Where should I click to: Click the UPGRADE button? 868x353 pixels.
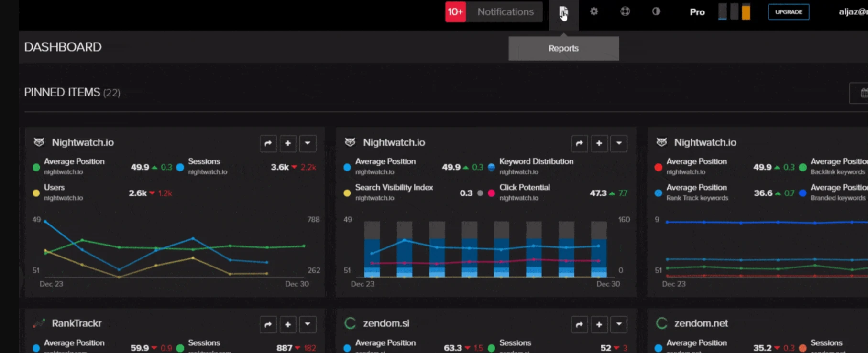pos(788,12)
